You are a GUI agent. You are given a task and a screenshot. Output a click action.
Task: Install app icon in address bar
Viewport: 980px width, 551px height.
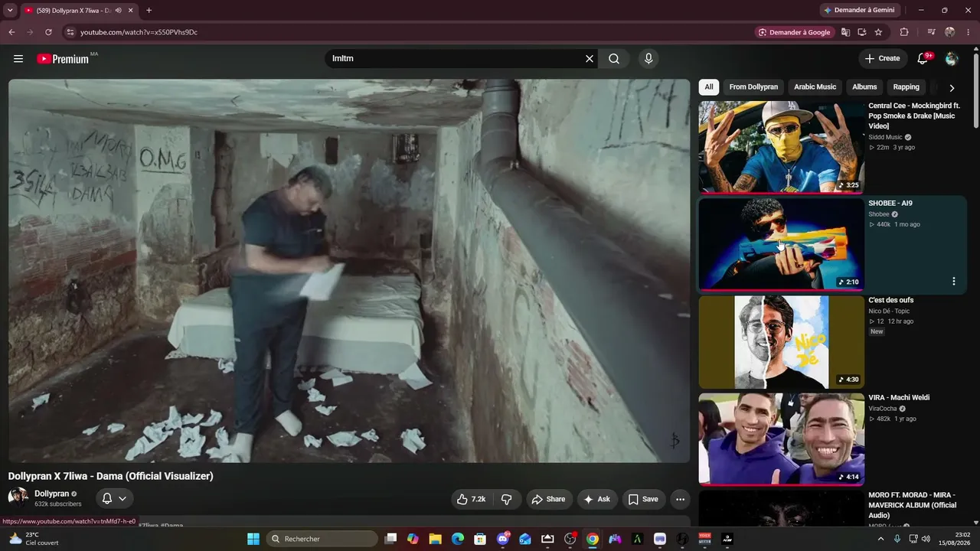pos(862,32)
